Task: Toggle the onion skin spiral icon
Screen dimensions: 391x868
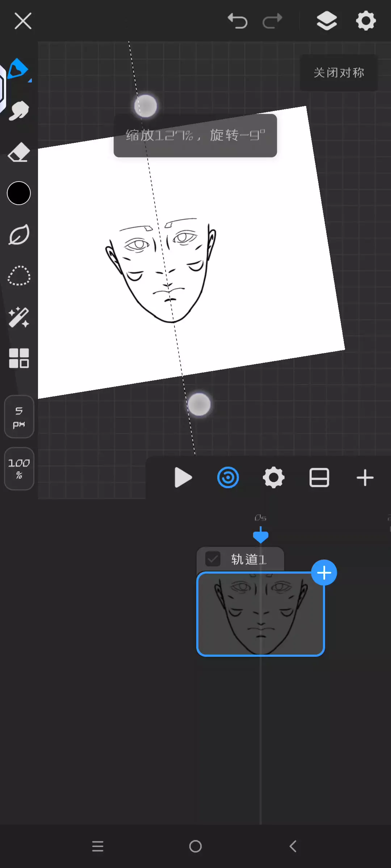Action: [228, 478]
